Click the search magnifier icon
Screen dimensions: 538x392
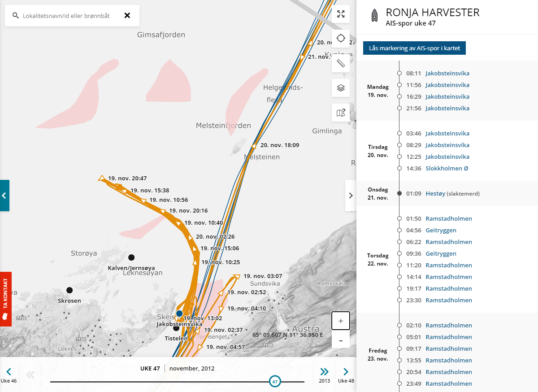tap(16, 16)
